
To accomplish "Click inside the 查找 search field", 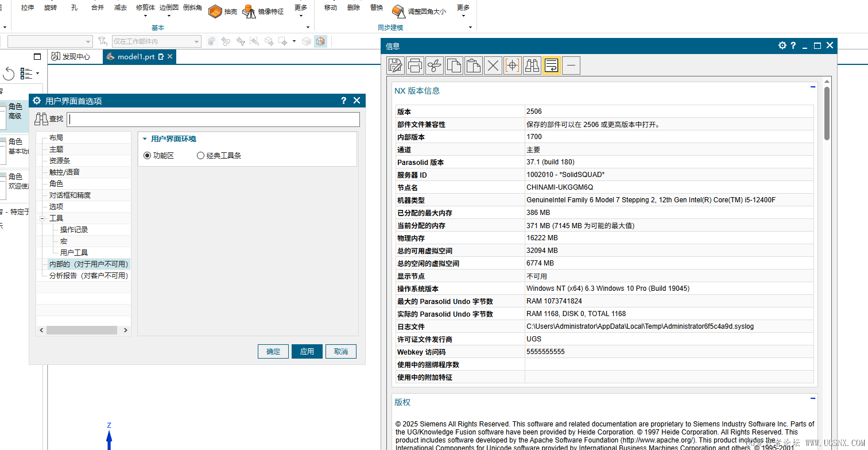I will tap(214, 119).
